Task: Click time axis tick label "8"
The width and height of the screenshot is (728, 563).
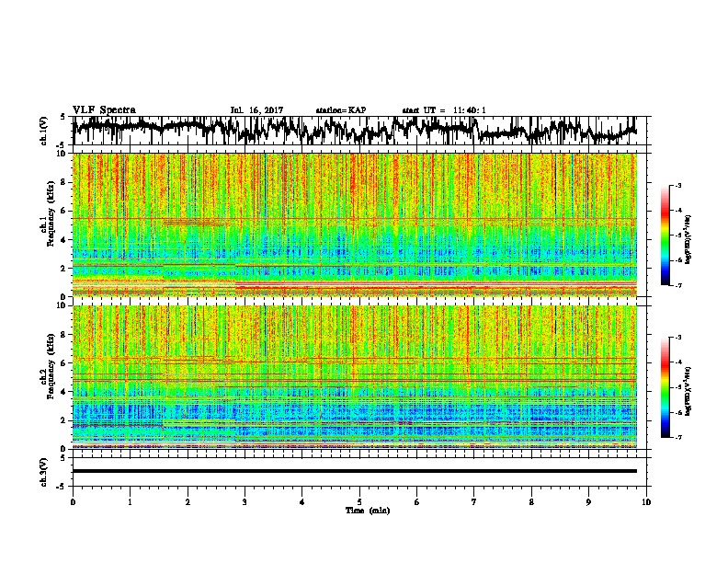Action: 531,502
